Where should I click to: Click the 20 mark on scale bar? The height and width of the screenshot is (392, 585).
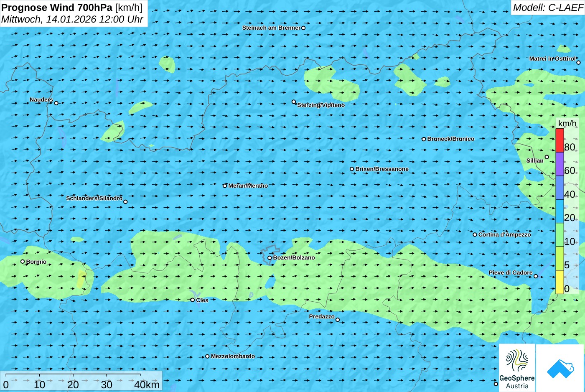point(73,384)
